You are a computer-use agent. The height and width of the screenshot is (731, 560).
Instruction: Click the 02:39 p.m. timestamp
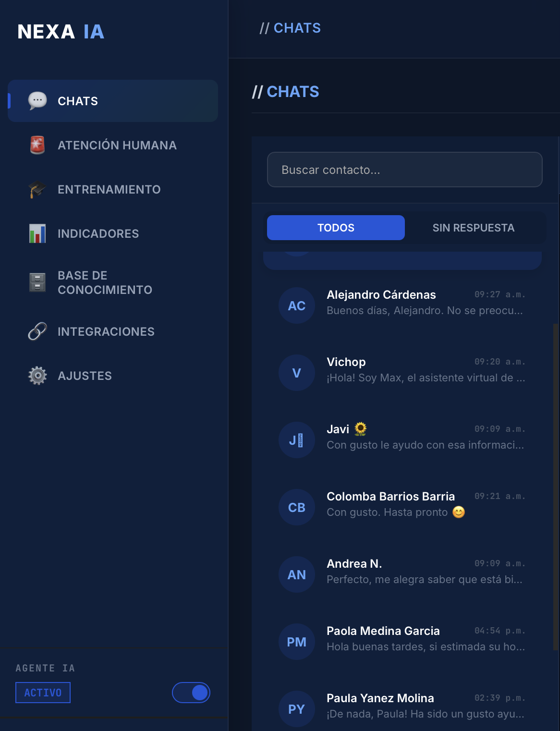point(500,698)
